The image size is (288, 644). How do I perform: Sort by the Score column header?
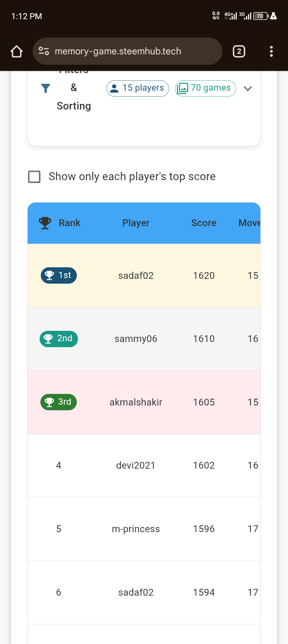(204, 223)
